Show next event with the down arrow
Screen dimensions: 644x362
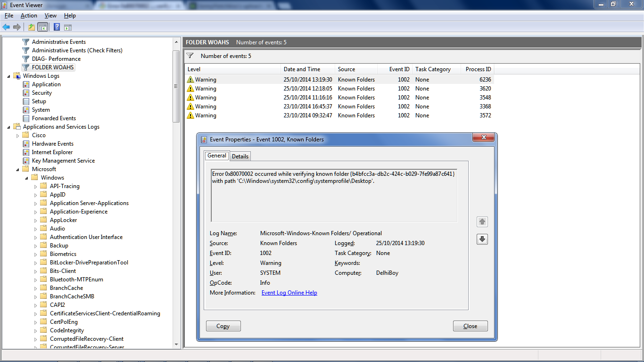pos(482,239)
